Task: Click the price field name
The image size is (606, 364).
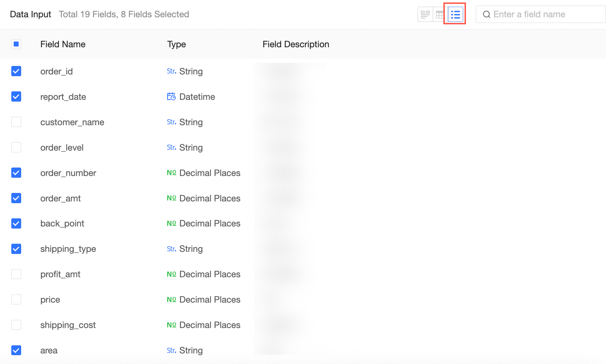Action: [50, 300]
